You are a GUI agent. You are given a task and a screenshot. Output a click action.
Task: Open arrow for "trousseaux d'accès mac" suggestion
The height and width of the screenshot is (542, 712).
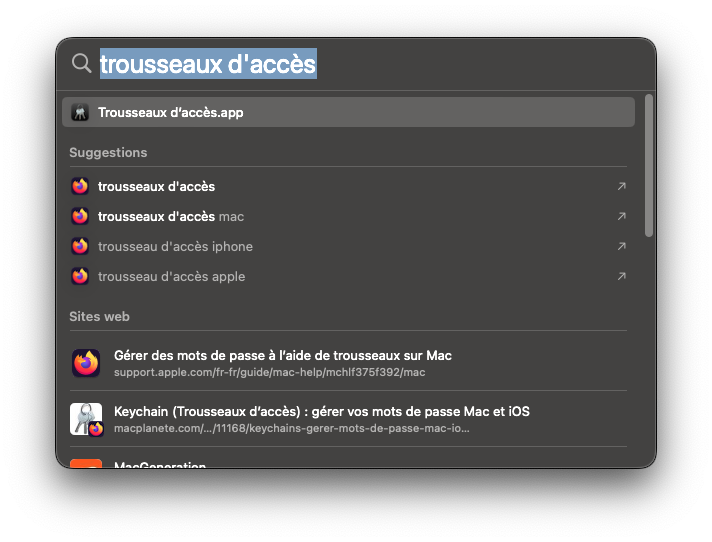621,216
